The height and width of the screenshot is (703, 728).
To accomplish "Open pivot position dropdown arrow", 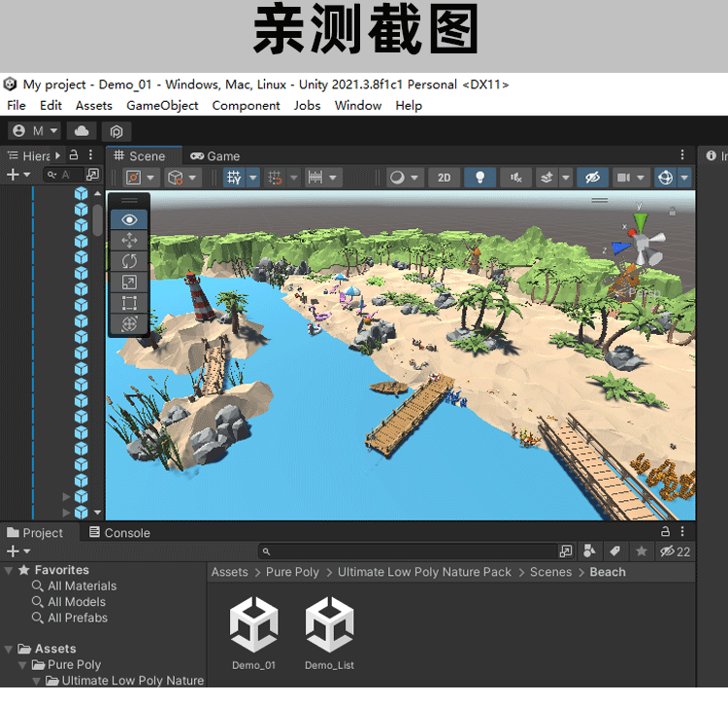I will (150, 178).
